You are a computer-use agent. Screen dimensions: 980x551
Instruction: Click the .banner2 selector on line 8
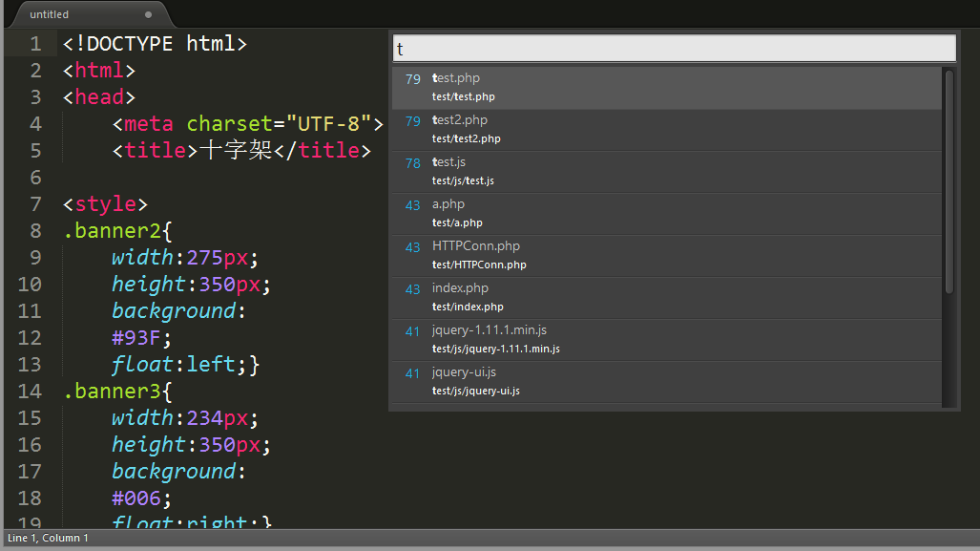pyautogui.click(x=108, y=230)
